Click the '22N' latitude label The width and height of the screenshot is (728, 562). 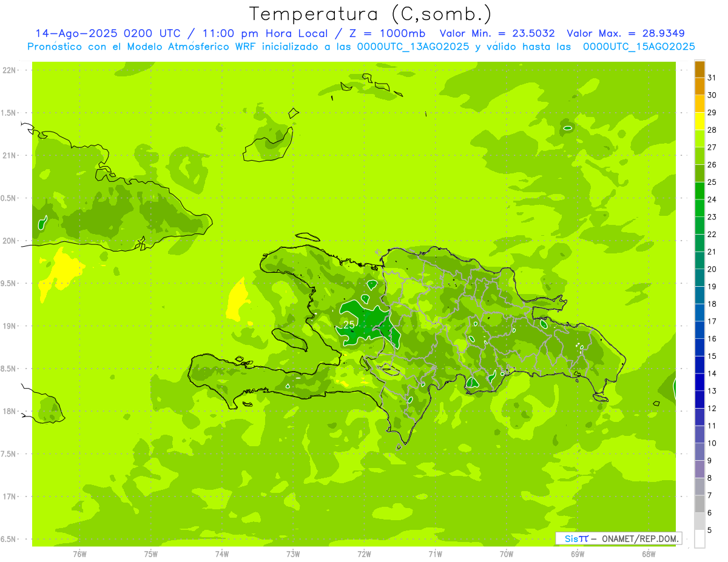[10, 70]
